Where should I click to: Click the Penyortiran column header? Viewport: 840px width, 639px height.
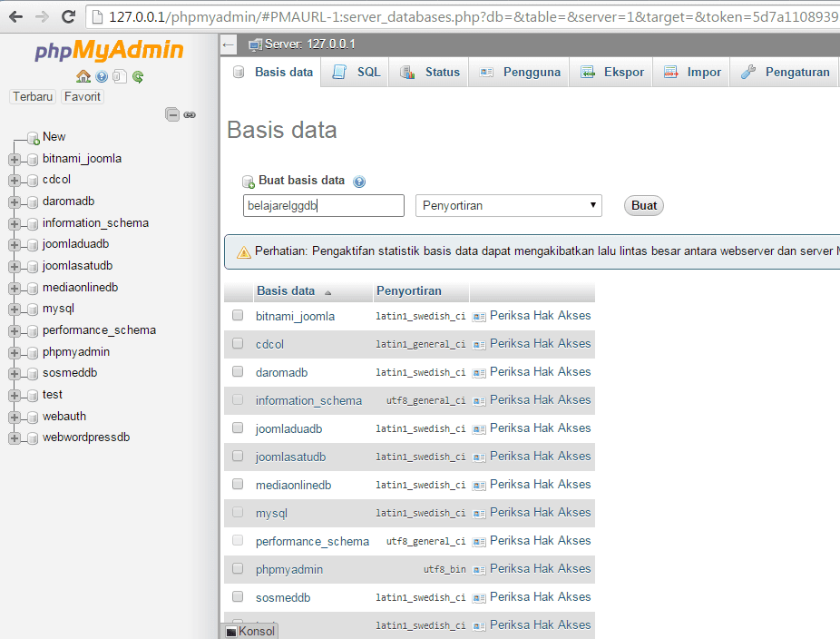click(409, 291)
